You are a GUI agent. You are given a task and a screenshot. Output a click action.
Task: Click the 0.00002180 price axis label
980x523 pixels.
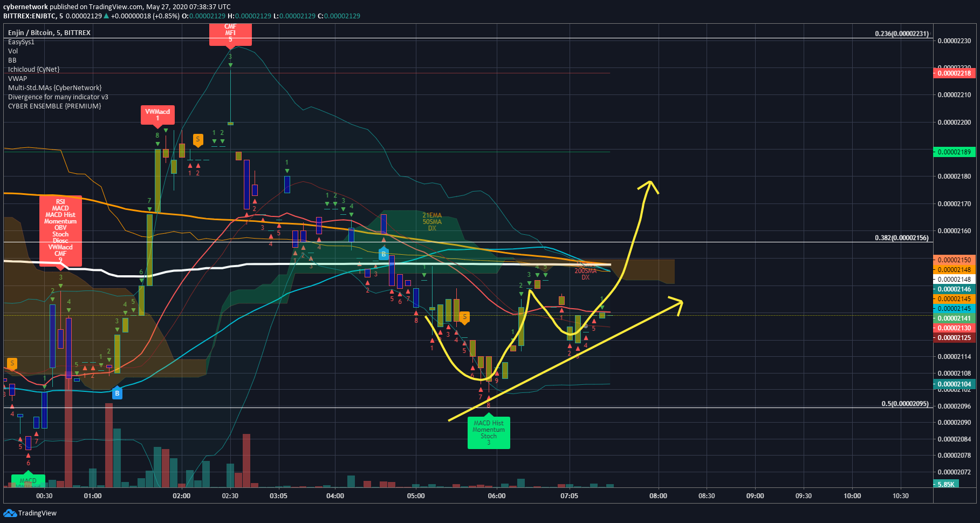click(x=954, y=176)
